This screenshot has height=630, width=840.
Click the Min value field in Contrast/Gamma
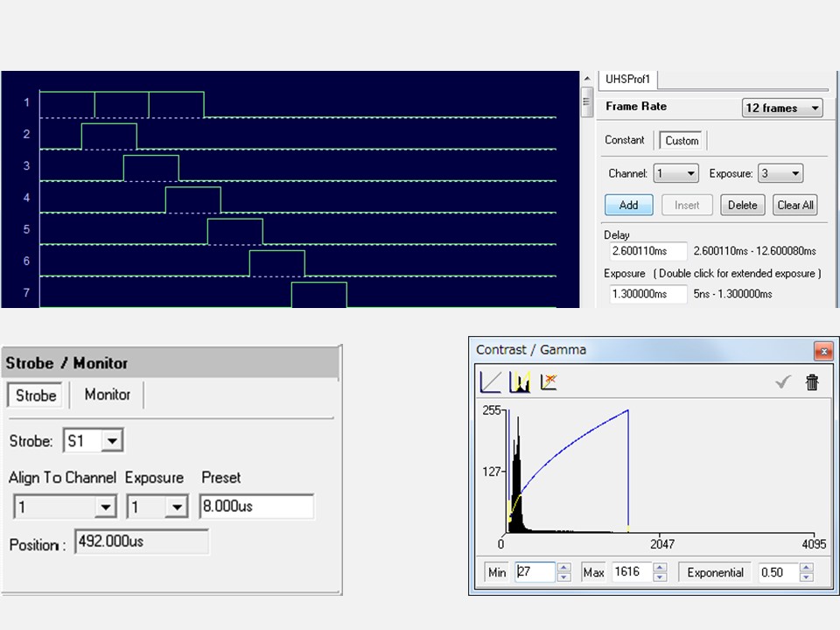[535, 572]
